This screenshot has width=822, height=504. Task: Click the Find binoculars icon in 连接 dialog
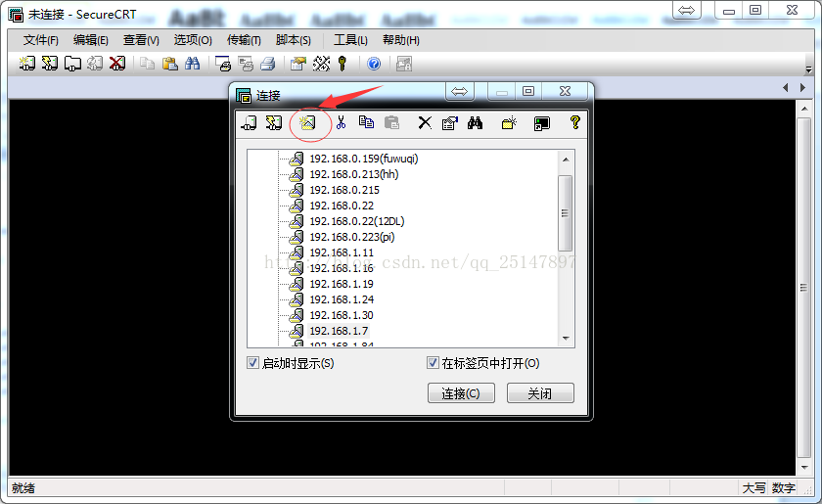click(475, 122)
